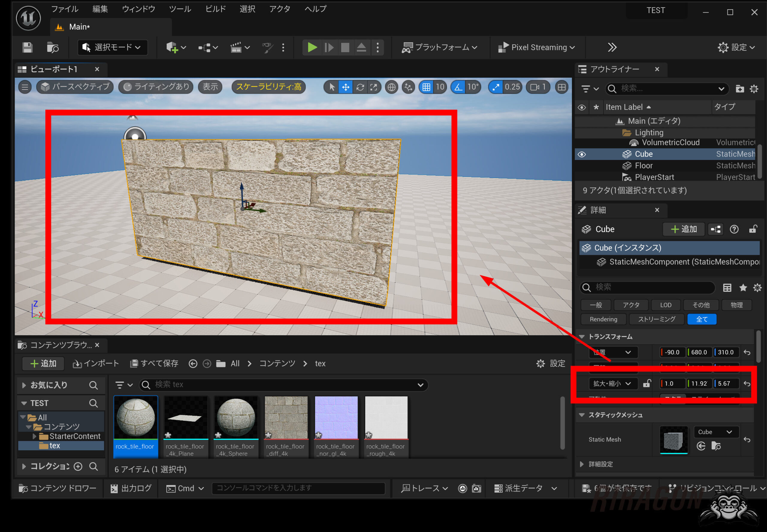The image size is (767, 532).
Task: Click the インポート button
Action: click(96, 363)
